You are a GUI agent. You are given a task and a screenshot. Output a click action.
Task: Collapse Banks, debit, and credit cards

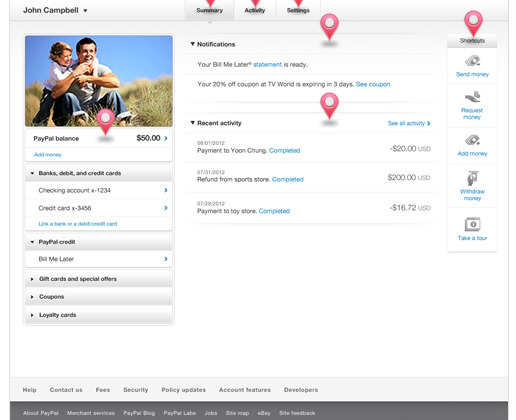coord(32,173)
